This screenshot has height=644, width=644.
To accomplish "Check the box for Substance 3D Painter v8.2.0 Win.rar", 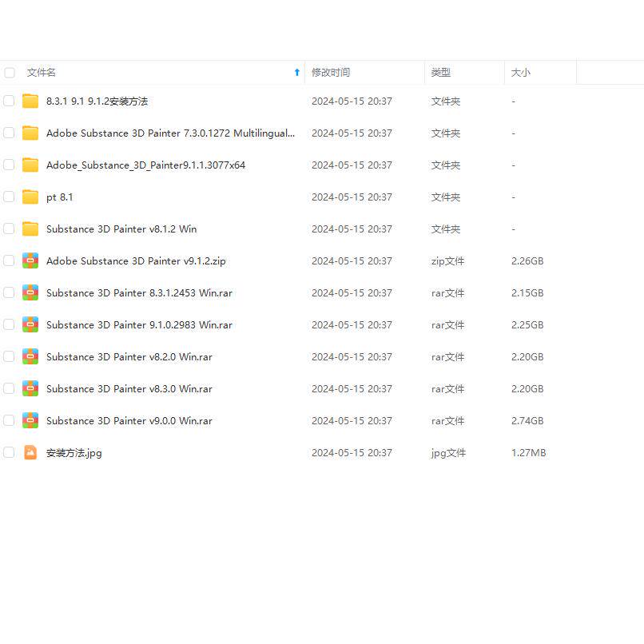I will click(9, 356).
